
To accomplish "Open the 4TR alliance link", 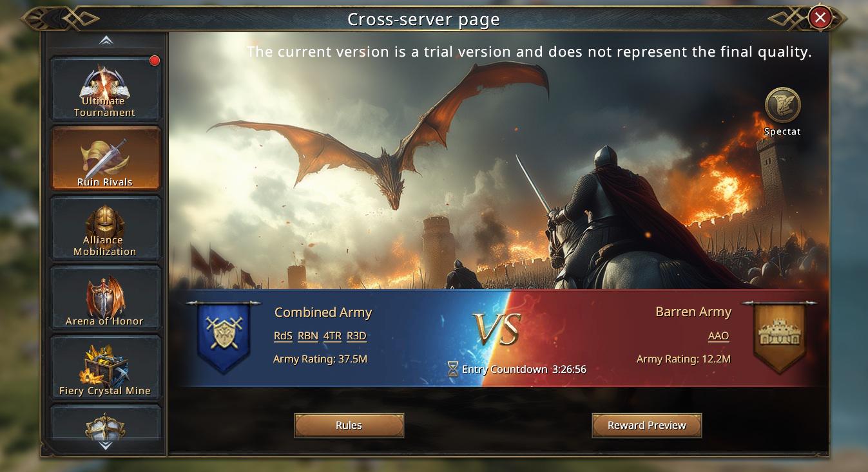I will click(333, 336).
